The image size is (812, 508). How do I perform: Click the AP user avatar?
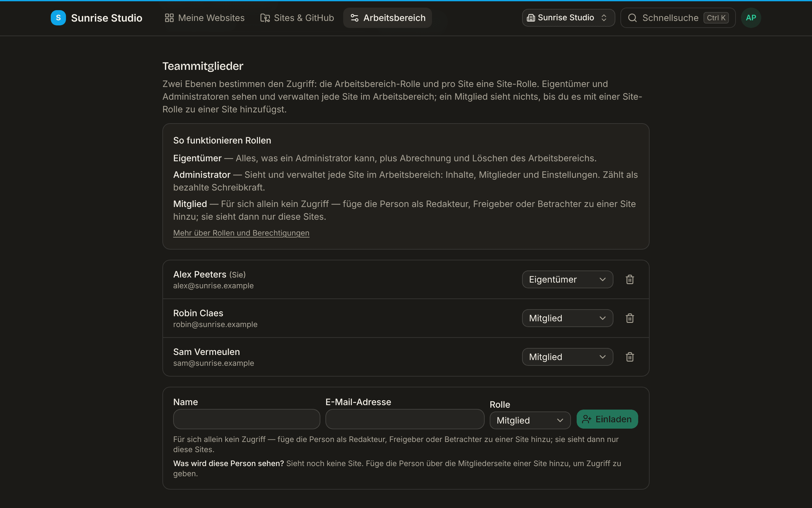(x=751, y=18)
